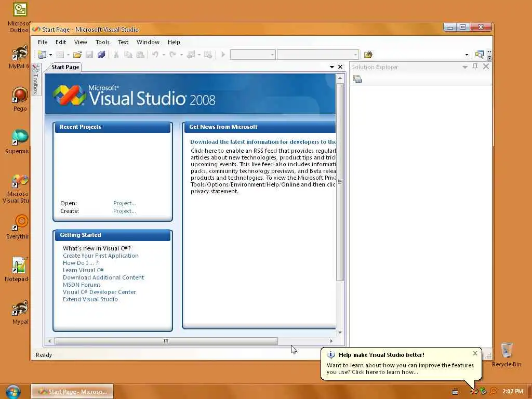
Task: Click the 'Learn Visual C#' link
Action: tap(83, 270)
